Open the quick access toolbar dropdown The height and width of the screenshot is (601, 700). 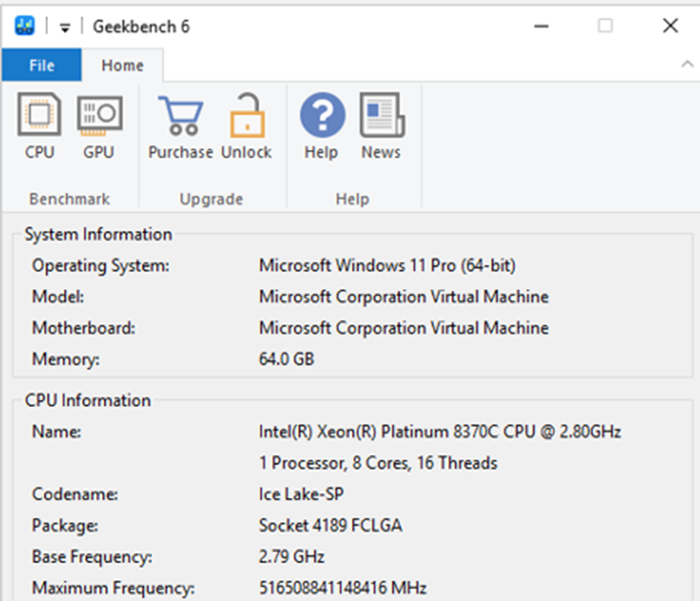pyautogui.click(x=65, y=28)
